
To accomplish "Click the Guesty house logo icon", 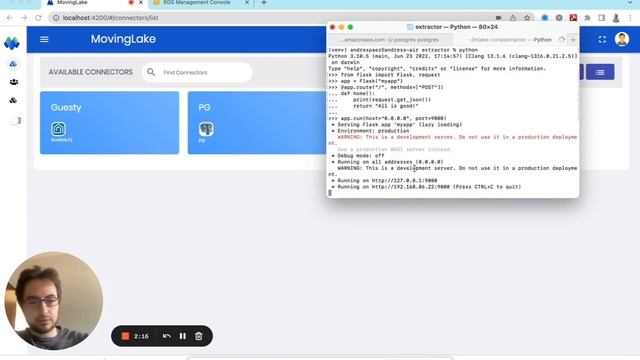I will coord(58,129).
